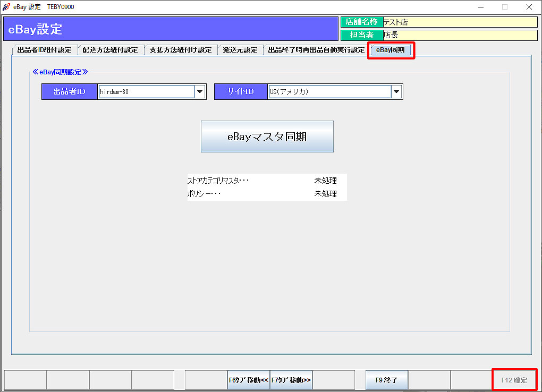Go to 出品終了時再出品自動実行設定 tab

click(x=316, y=50)
